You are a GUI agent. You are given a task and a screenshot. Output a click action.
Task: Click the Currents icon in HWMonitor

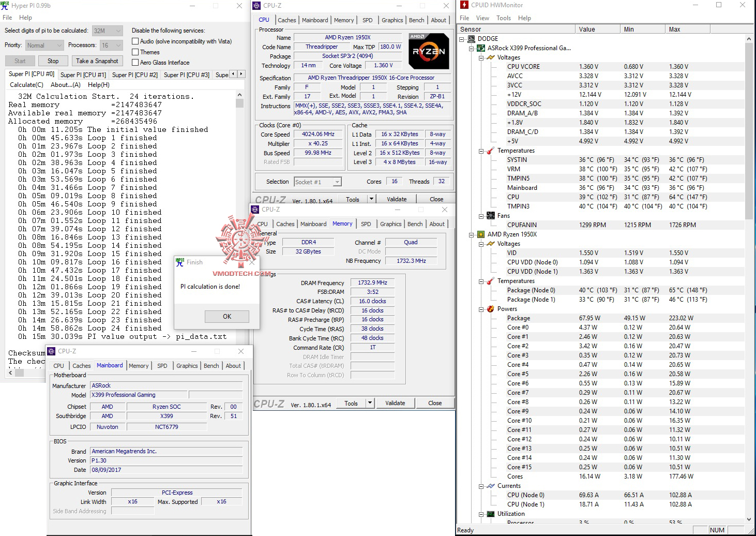(490, 486)
